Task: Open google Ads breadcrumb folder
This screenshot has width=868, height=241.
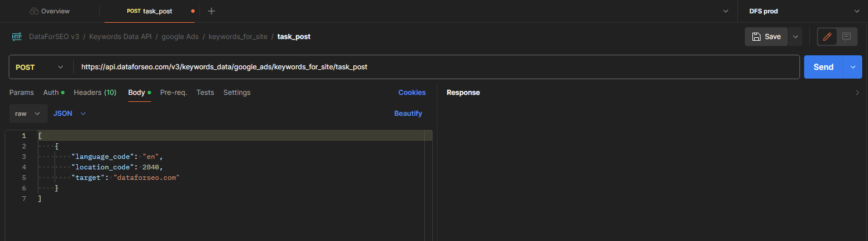Action: [x=180, y=36]
